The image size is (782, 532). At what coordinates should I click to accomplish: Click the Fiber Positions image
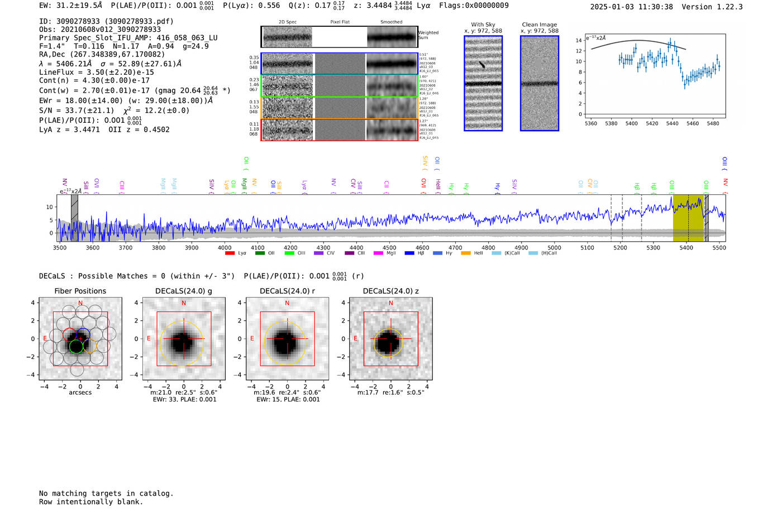(80, 339)
